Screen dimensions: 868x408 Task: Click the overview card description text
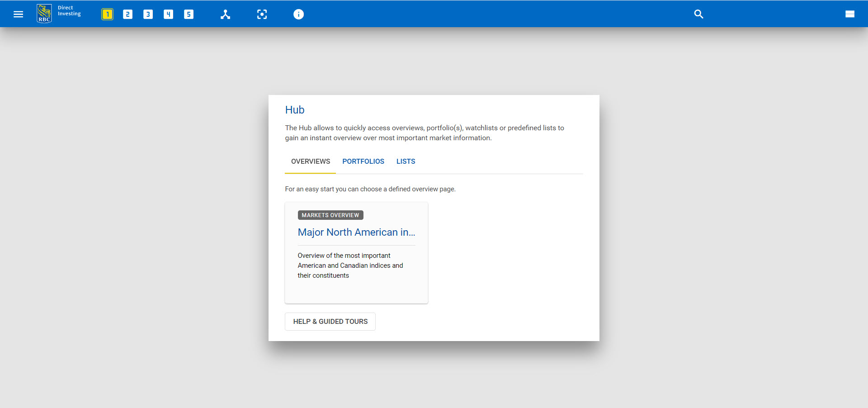350,266
